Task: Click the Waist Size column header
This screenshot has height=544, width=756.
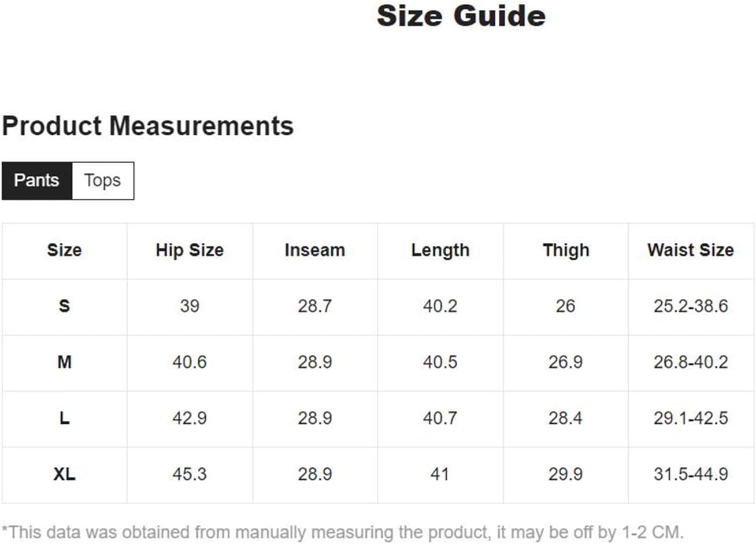Action: (691, 250)
